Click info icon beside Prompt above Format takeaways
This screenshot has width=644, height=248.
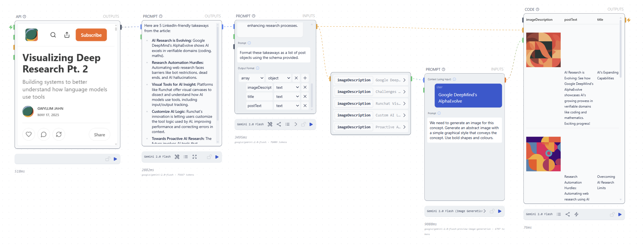(249, 43)
